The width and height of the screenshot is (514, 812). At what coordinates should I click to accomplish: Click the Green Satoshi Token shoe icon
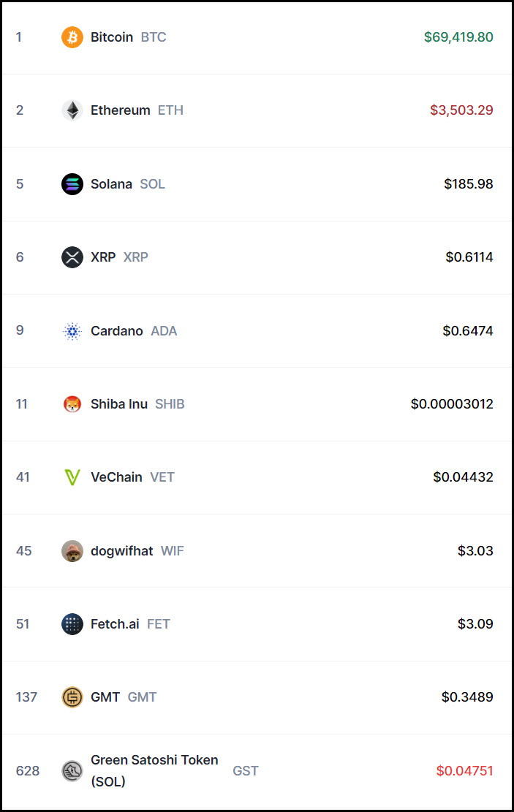72,770
